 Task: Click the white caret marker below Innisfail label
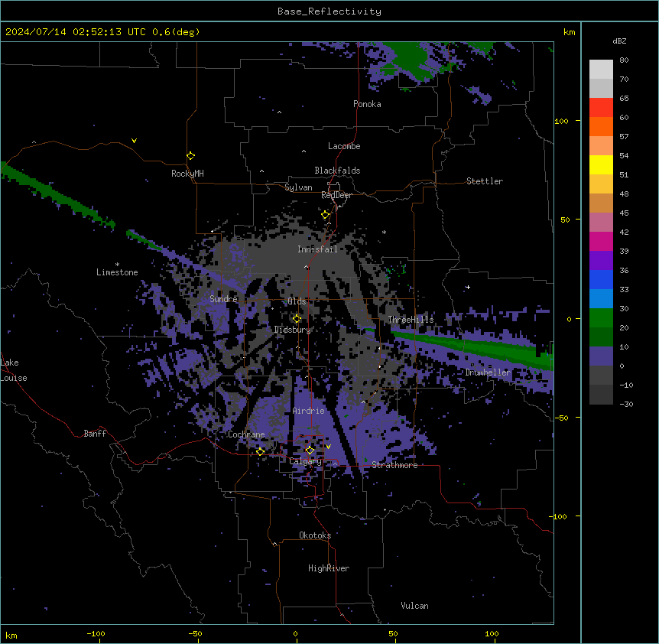[x=307, y=267]
